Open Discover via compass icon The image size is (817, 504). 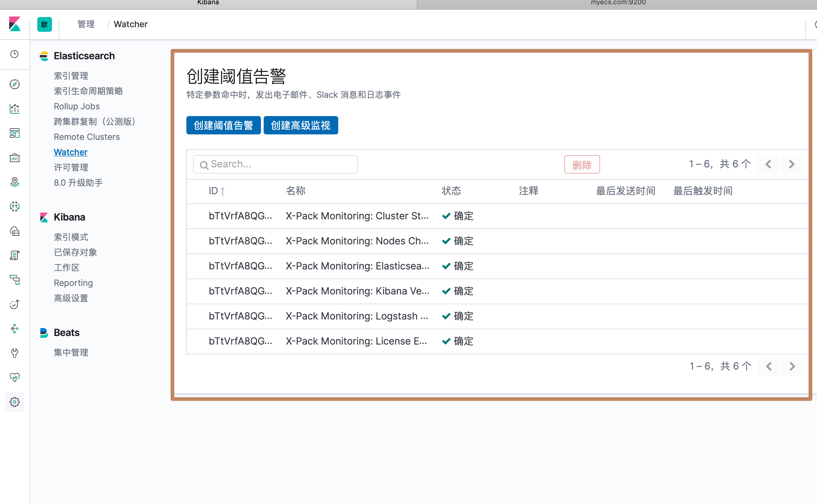coord(14,84)
